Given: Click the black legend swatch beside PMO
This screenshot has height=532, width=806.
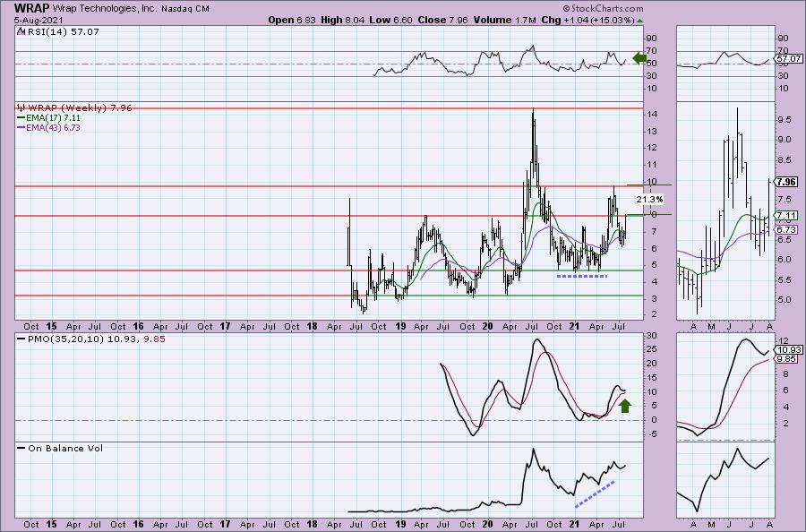Looking at the screenshot, I should tap(21, 339).
